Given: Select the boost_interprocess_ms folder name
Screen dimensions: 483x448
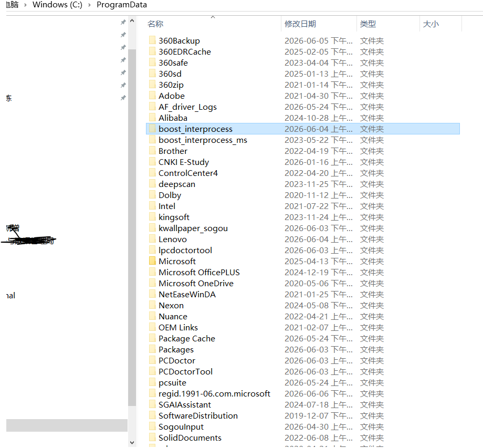Looking at the screenshot, I should click(x=203, y=140).
